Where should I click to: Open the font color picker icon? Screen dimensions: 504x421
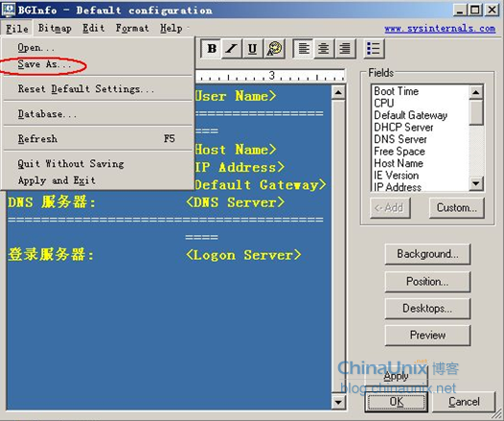[274, 49]
